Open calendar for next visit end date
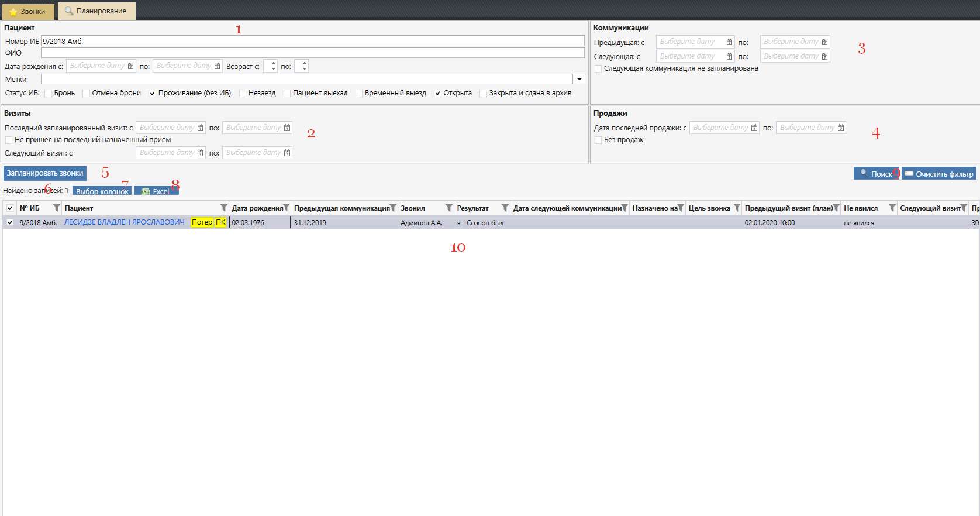 pyautogui.click(x=287, y=153)
